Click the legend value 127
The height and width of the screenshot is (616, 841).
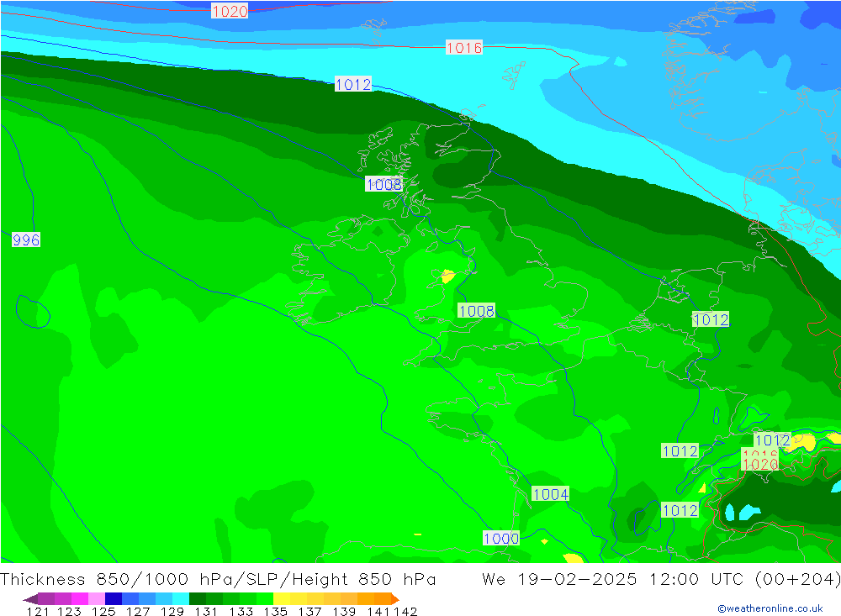(138, 612)
